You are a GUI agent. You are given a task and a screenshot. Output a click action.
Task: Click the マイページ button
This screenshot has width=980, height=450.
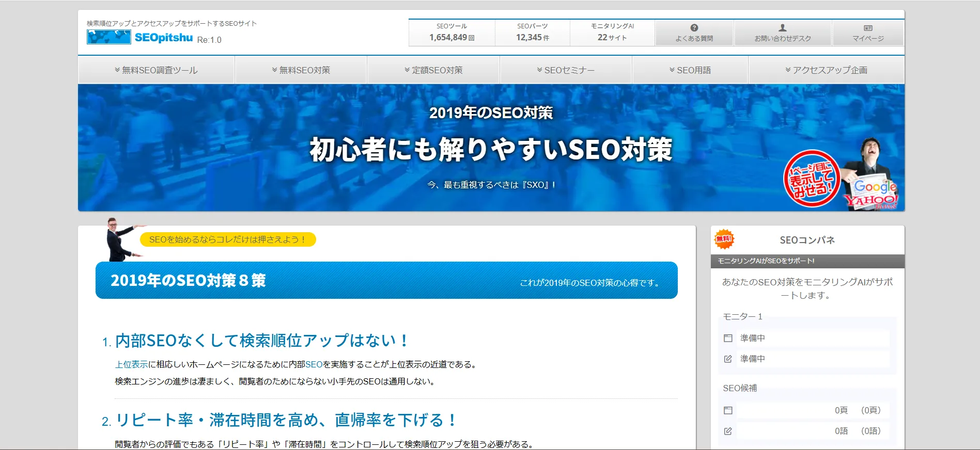click(x=868, y=33)
